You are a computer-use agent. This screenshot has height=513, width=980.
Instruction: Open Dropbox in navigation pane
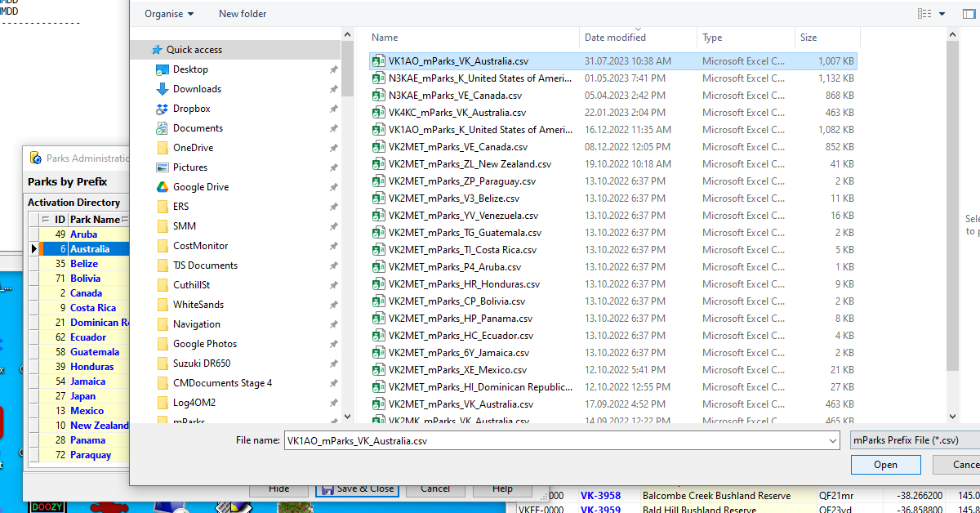point(191,109)
